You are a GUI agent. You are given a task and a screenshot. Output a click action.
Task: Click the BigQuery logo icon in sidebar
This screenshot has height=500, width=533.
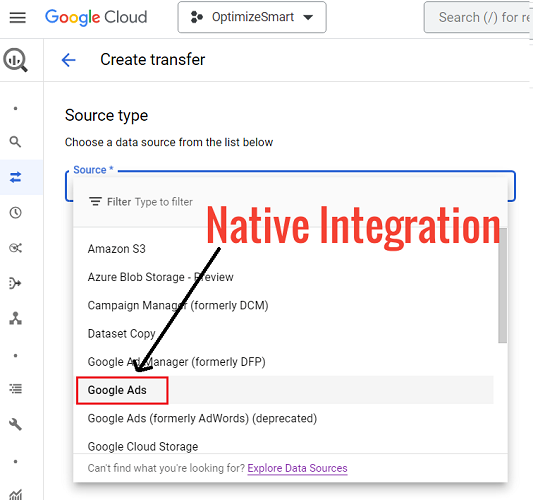click(x=15, y=60)
